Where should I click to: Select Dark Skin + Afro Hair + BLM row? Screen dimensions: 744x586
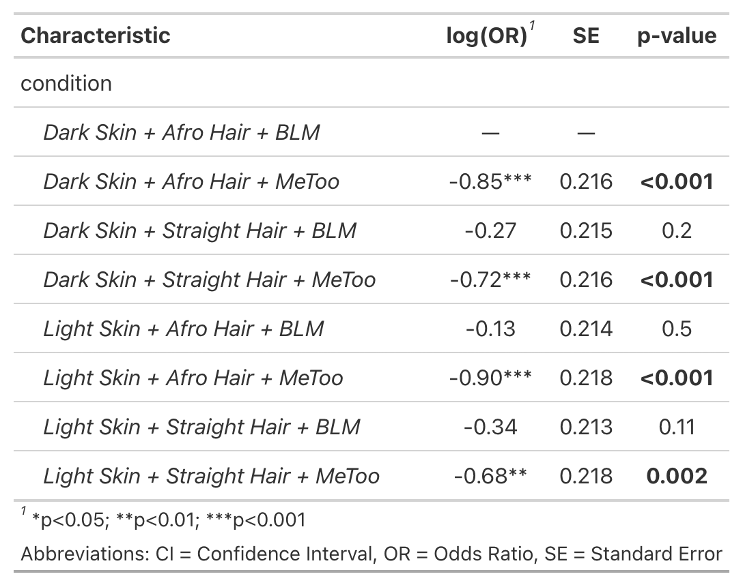[372, 132]
